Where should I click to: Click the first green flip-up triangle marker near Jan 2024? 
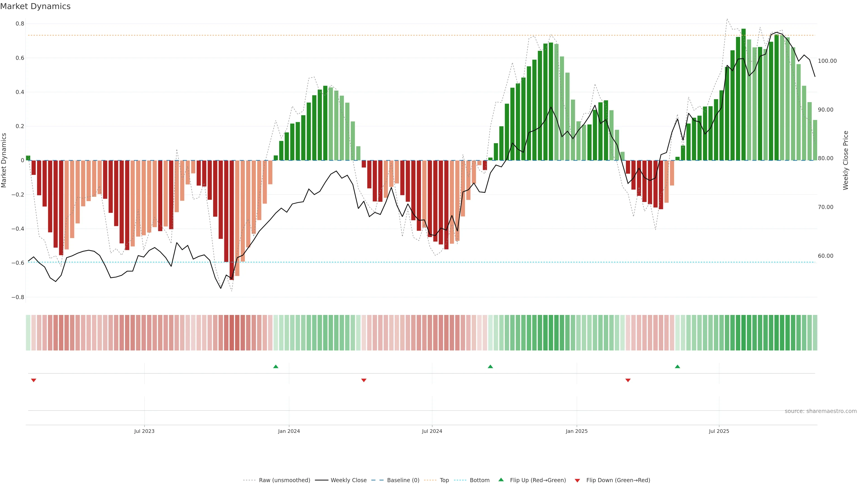(276, 366)
